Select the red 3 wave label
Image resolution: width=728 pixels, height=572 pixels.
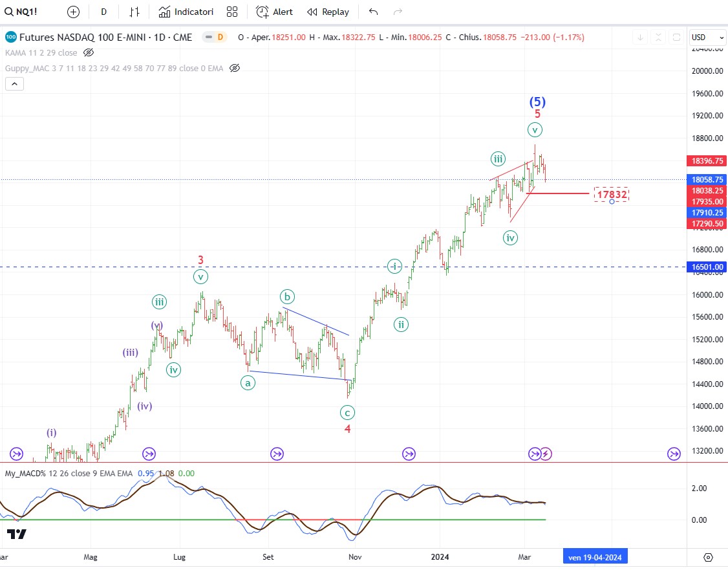coord(200,259)
